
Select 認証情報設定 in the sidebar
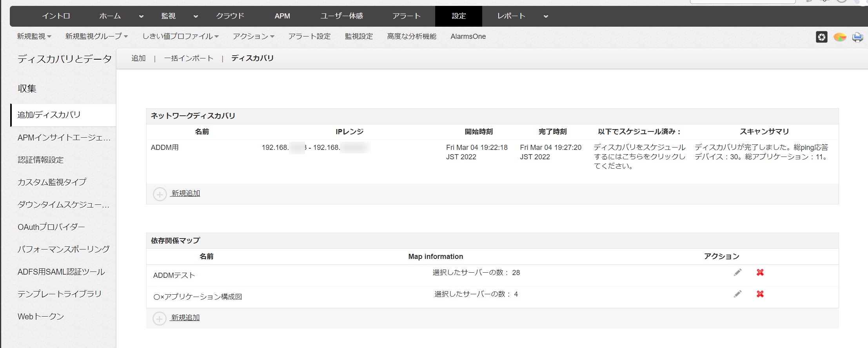[41, 160]
